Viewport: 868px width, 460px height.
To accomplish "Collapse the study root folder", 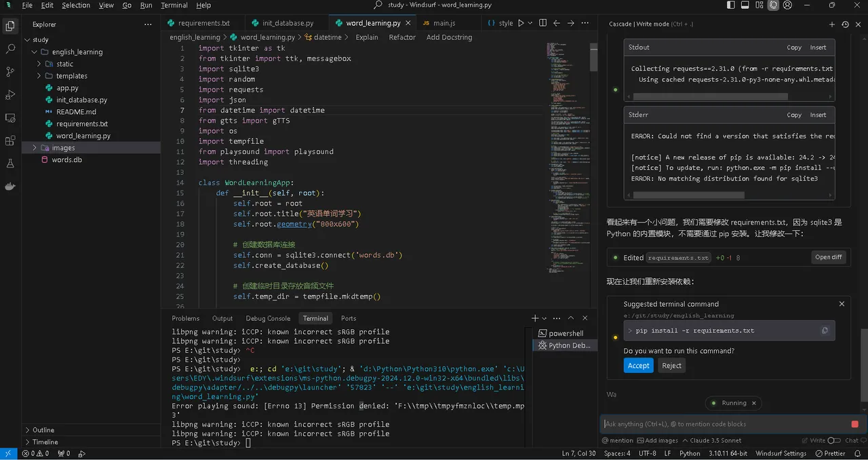I will click(x=27, y=40).
